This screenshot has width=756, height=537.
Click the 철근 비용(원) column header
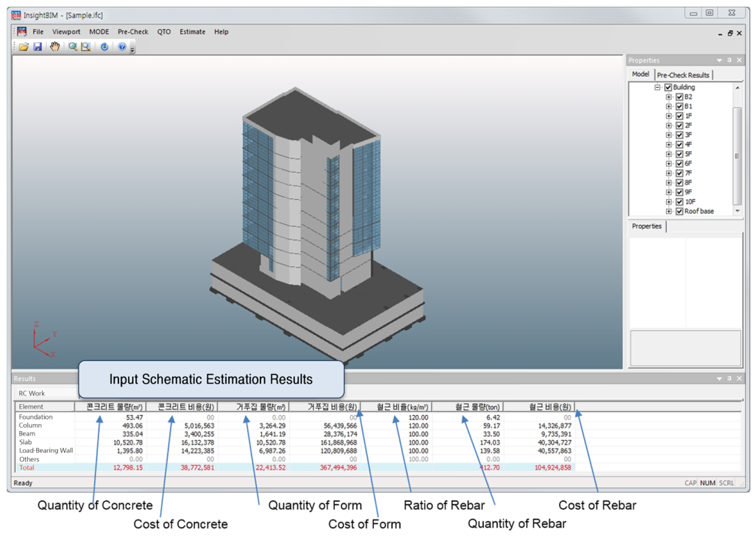(539, 407)
